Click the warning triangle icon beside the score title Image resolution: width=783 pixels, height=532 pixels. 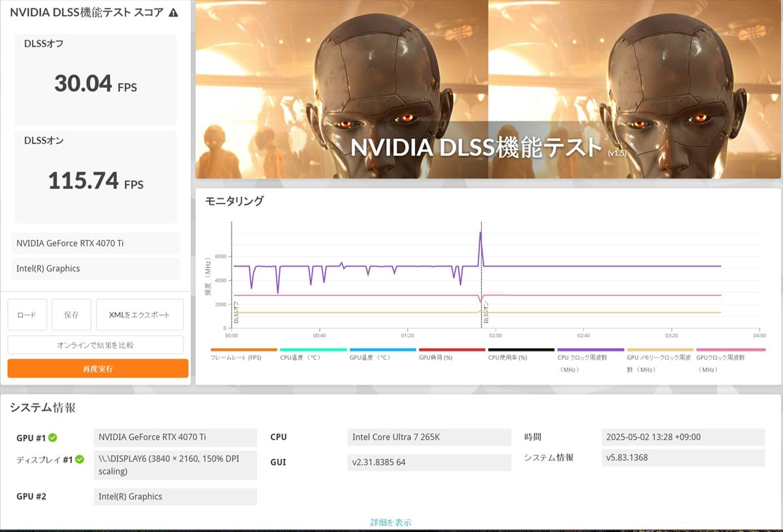pyautogui.click(x=173, y=12)
